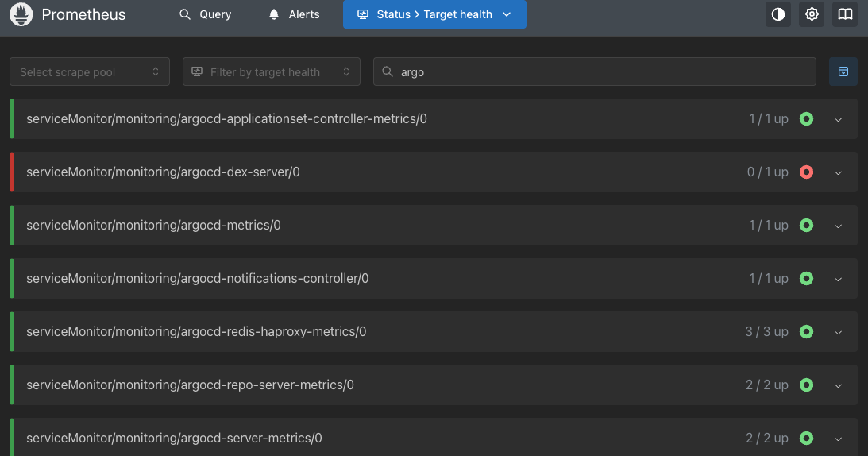Expand the argocd-dex-server chevron
868x456 pixels.
pyautogui.click(x=838, y=172)
